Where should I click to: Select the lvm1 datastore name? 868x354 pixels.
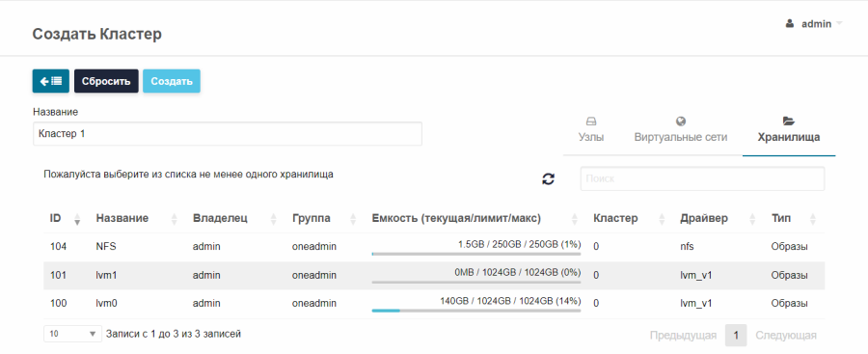point(106,275)
